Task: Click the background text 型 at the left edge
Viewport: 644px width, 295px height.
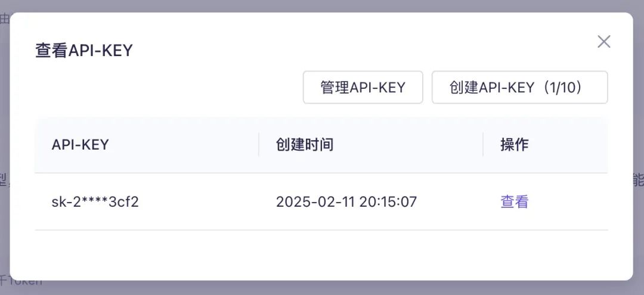Action: [4, 180]
